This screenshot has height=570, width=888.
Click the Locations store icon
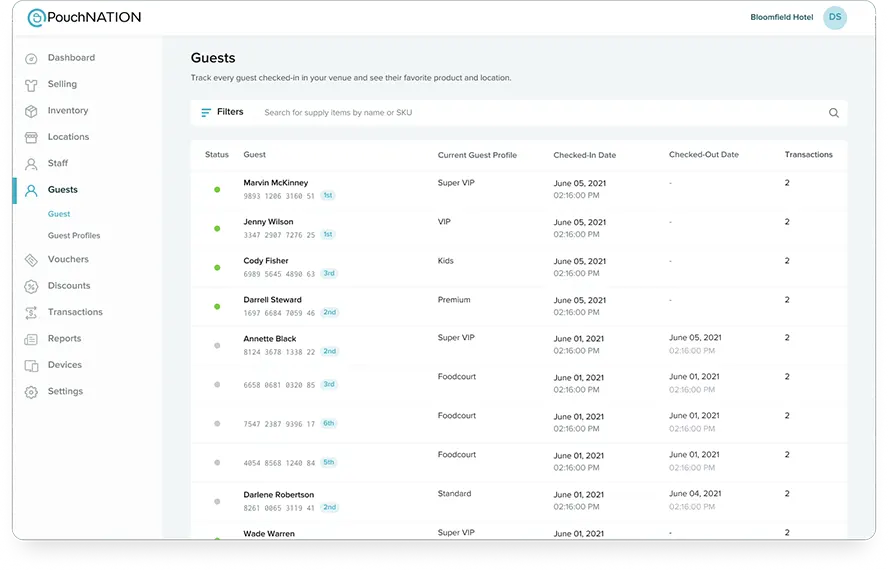pos(31,137)
